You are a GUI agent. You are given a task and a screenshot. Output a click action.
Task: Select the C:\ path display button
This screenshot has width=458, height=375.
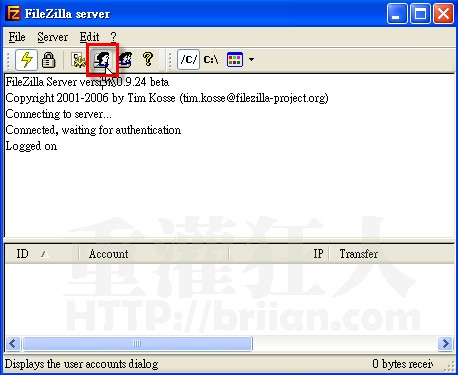pyautogui.click(x=211, y=60)
